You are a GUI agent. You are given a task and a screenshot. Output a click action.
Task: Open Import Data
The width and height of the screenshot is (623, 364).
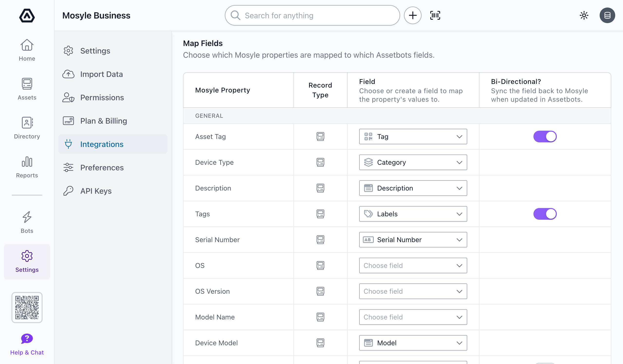[x=113, y=74]
